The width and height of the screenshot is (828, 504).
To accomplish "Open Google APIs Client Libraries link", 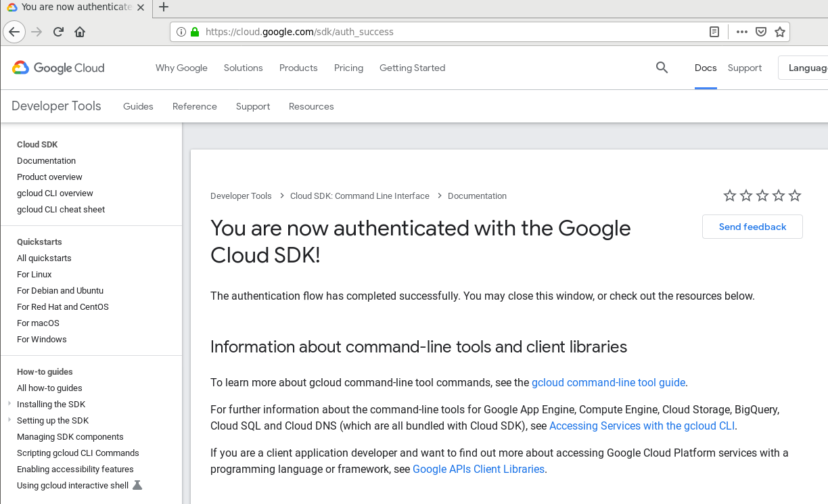I will 478,469.
